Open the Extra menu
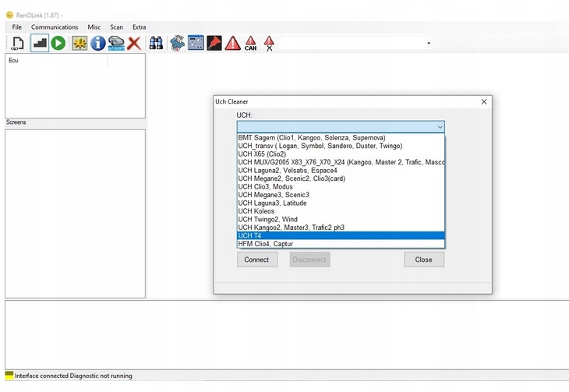Image resolution: width=569 pixels, height=392 pixels. point(139,27)
